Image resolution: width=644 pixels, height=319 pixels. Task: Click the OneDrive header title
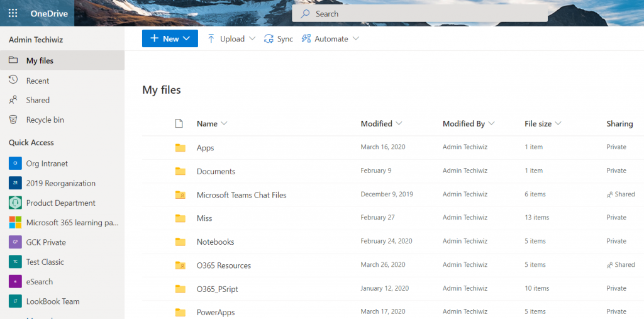click(49, 14)
